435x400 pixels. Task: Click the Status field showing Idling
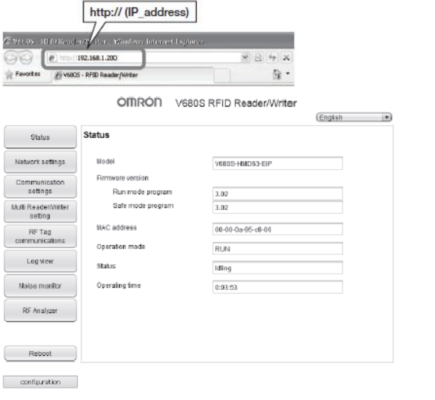click(277, 268)
